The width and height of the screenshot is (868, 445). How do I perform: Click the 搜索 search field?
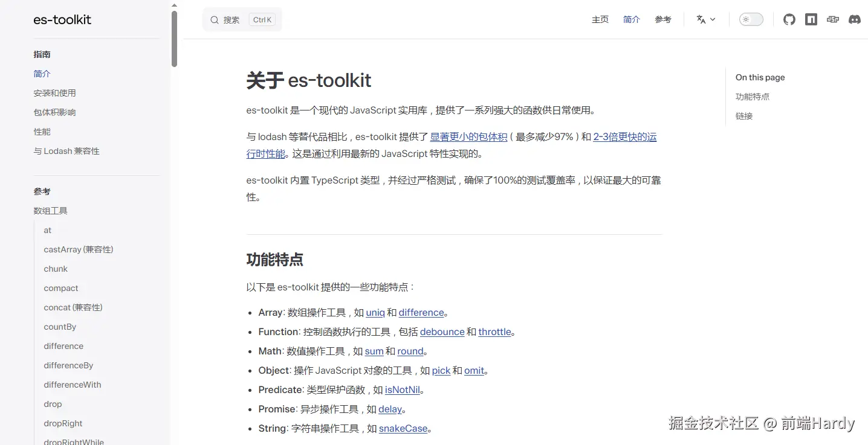(242, 20)
